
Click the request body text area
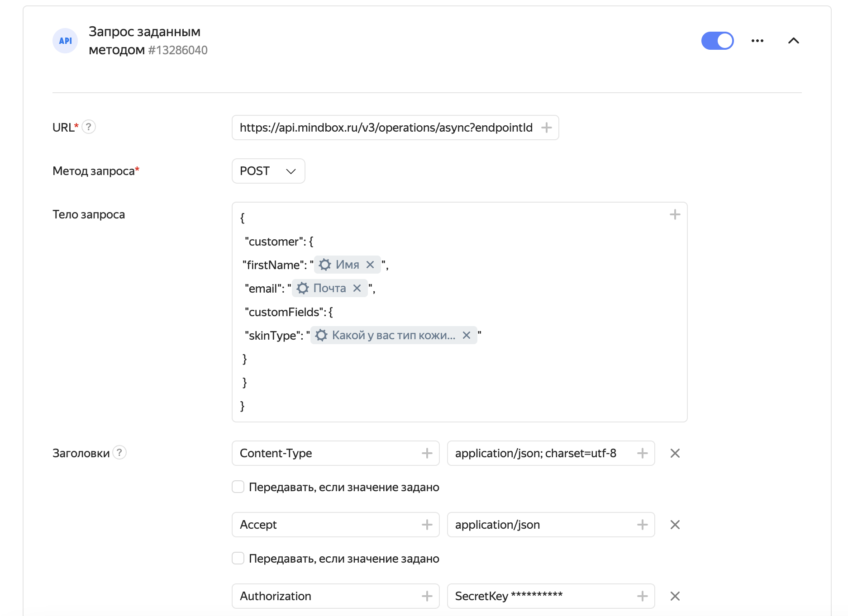pyautogui.click(x=459, y=312)
